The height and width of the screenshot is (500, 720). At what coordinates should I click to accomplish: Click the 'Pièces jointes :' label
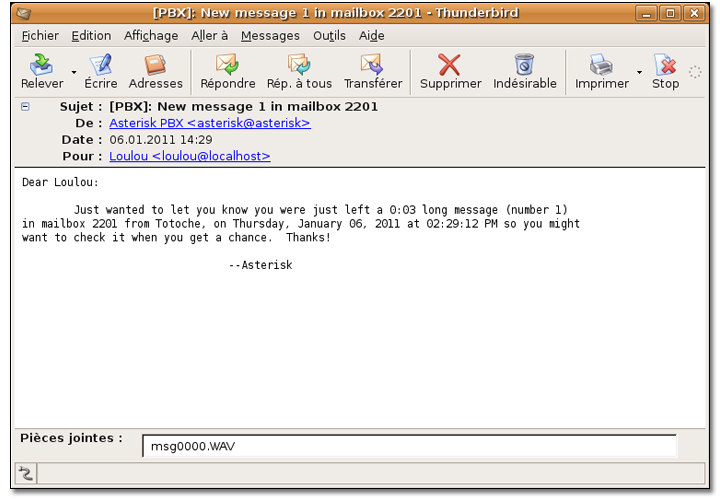(71, 438)
